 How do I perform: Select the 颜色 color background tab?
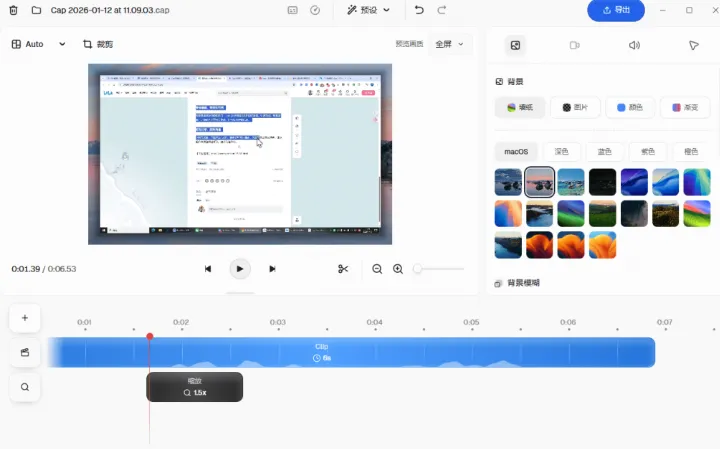(x=630, y=107)
